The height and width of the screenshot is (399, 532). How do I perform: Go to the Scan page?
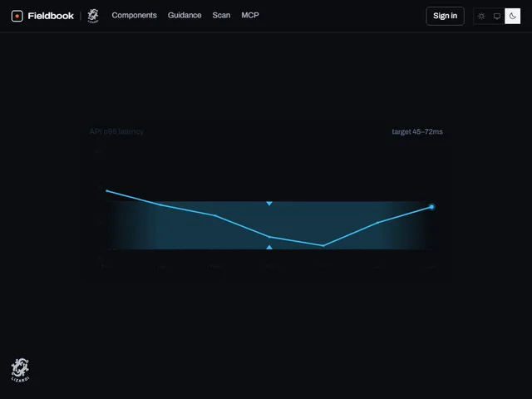pos(221,15)
